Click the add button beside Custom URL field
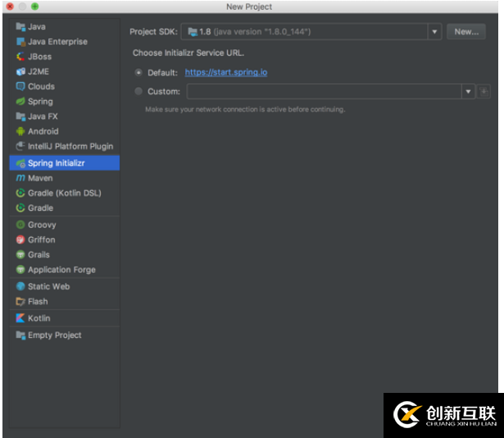504x438 pixels. pos(484,92)
